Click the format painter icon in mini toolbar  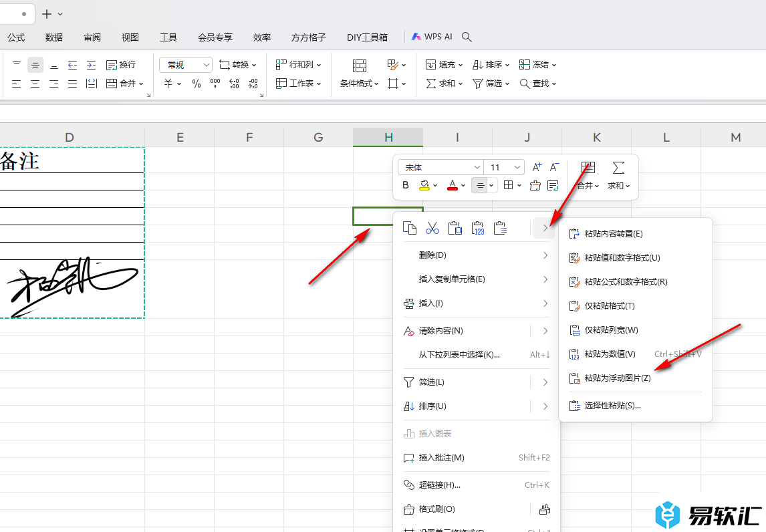coord(535,185)
